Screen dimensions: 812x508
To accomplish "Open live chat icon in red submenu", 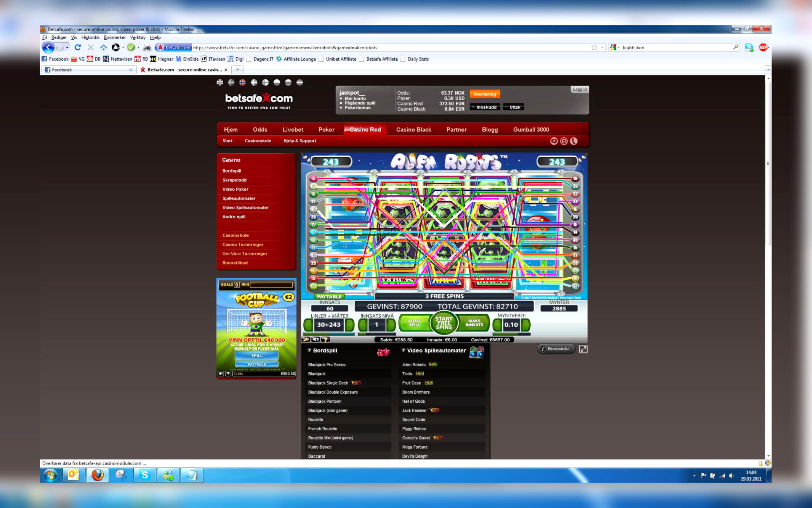I will tap(554, 141).
